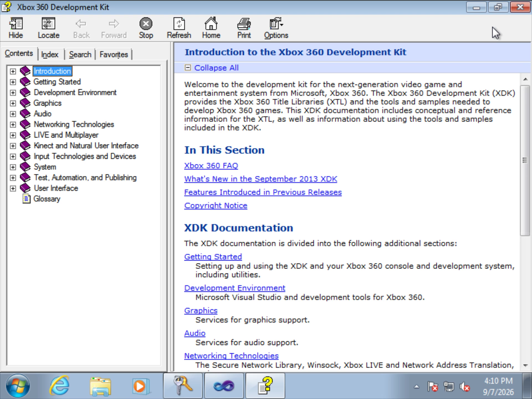Screen dimensions: 532x399
Task: Open Features Introduced in Previous Releases link
Action: 263,192
